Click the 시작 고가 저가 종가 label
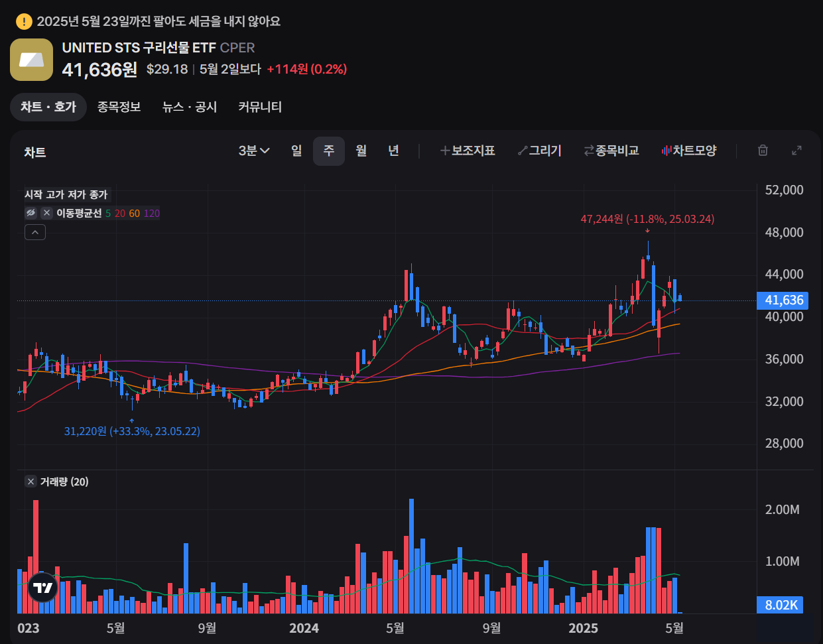The height and width of the screenshot is (644, 823). click(x=66, y=194)
